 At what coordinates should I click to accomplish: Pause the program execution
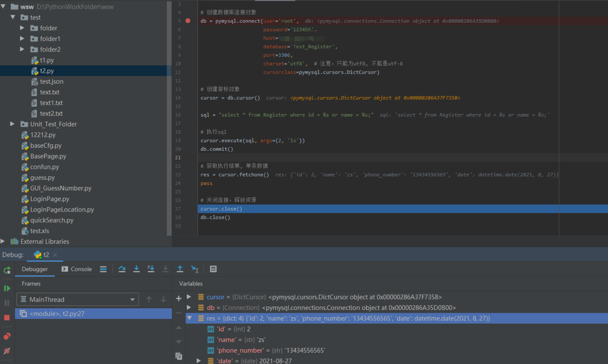tap(7, 303)
